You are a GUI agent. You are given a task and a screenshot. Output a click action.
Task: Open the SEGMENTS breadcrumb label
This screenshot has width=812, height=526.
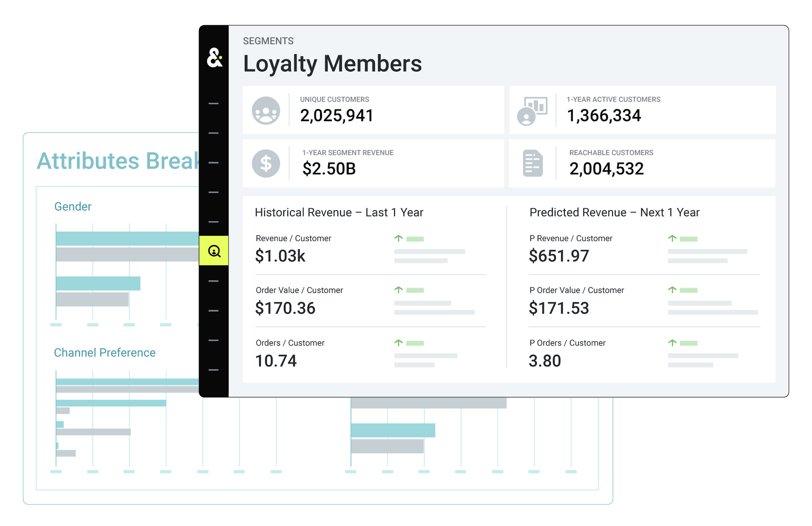pos(268,41)
